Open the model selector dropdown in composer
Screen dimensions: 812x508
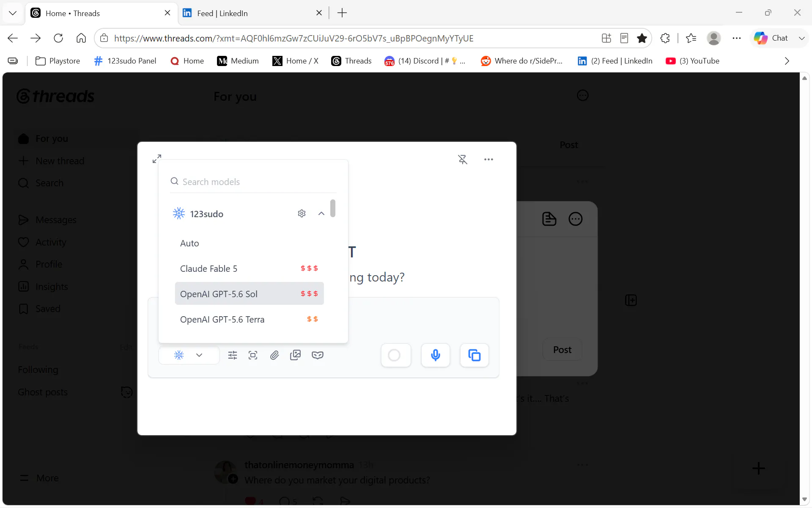189,355
